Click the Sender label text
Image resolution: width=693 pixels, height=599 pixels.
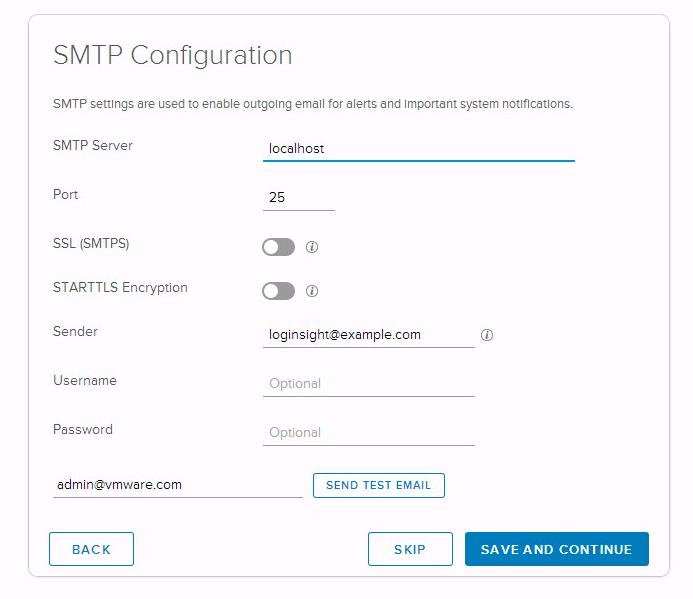75,331
